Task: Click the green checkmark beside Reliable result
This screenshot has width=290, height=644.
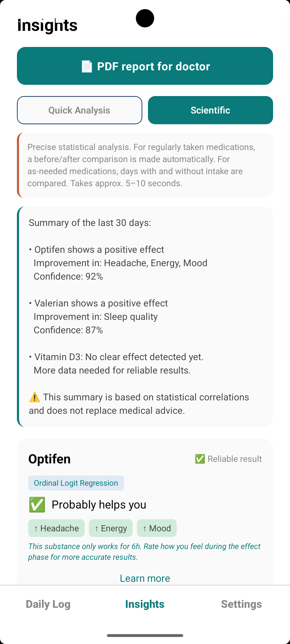Action: (x=200, y=459)
